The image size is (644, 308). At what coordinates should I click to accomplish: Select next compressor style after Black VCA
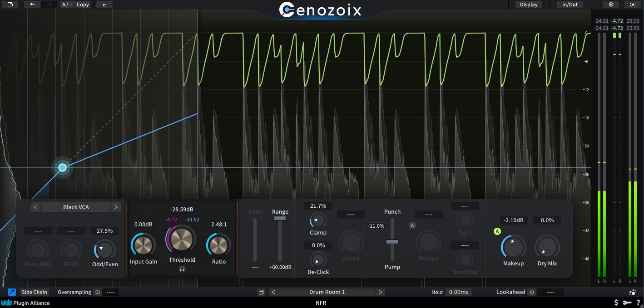[x=116, y=207]
